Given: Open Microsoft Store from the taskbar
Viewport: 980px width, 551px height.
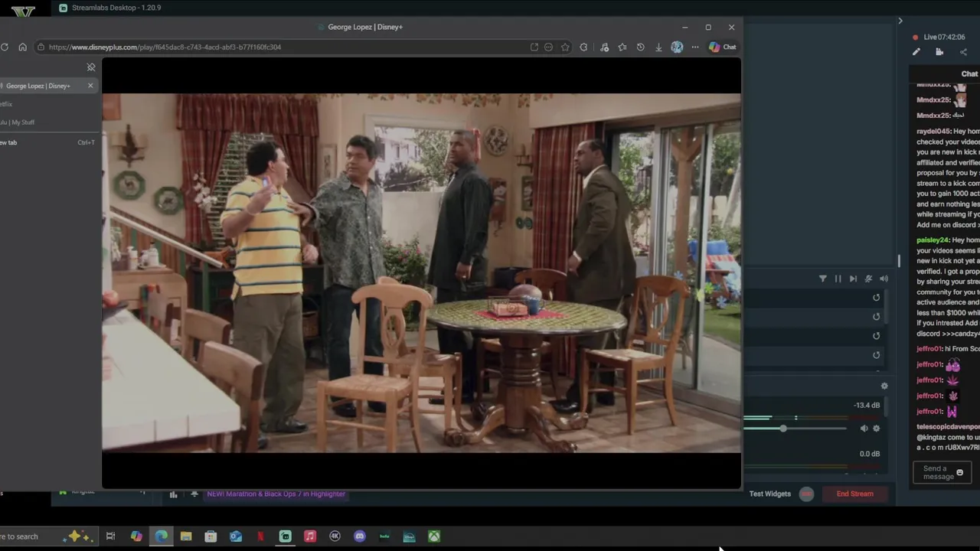Looking at the screenshot, I should [211, 536].
